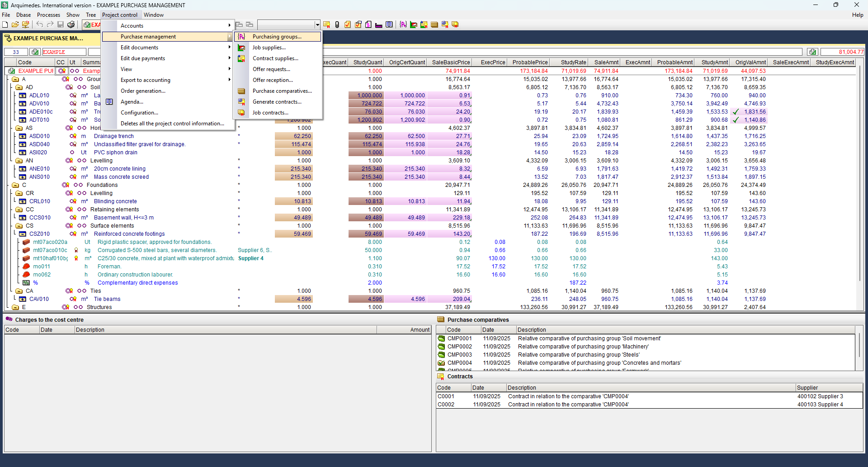
Task: Toggle the checkmark in the ADE010c row
Action: pos(736,112)
